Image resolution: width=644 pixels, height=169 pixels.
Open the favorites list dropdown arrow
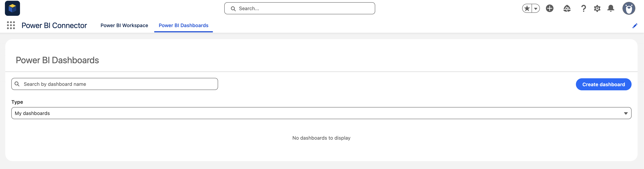[536, 8]
